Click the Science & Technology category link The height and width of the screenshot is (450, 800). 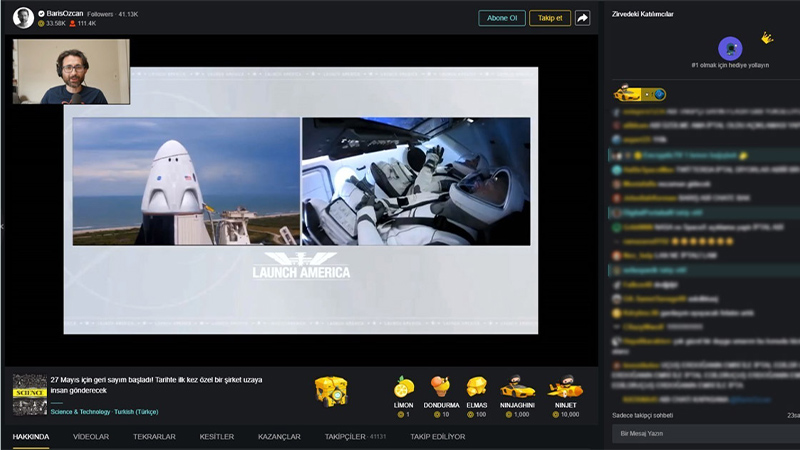tap(80, 412)
